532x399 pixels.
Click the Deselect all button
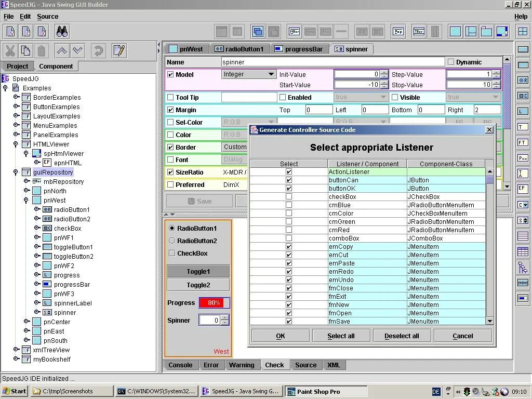(402, 336)
